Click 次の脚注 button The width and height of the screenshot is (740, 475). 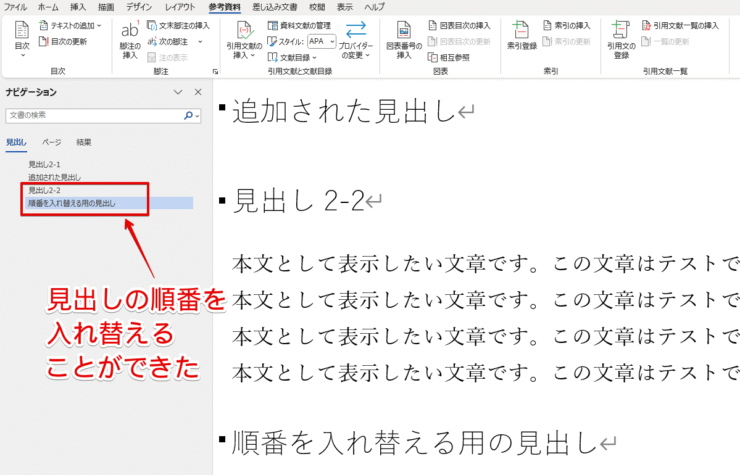pyautogui.click(x=168, y=42)
